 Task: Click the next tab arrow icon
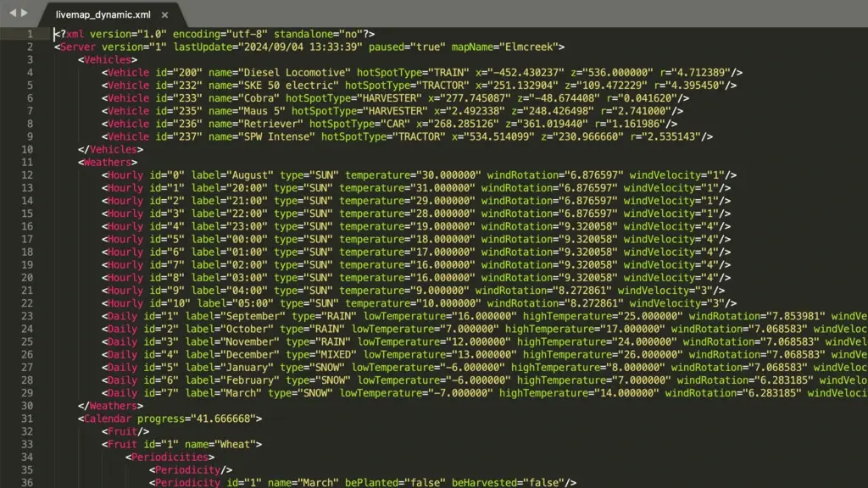tap(25, 14)
